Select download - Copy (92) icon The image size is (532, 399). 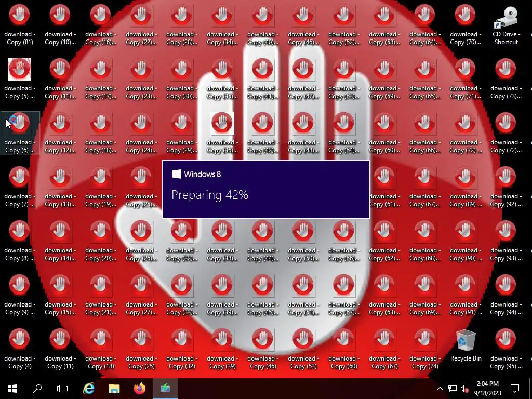click(506, 187)
